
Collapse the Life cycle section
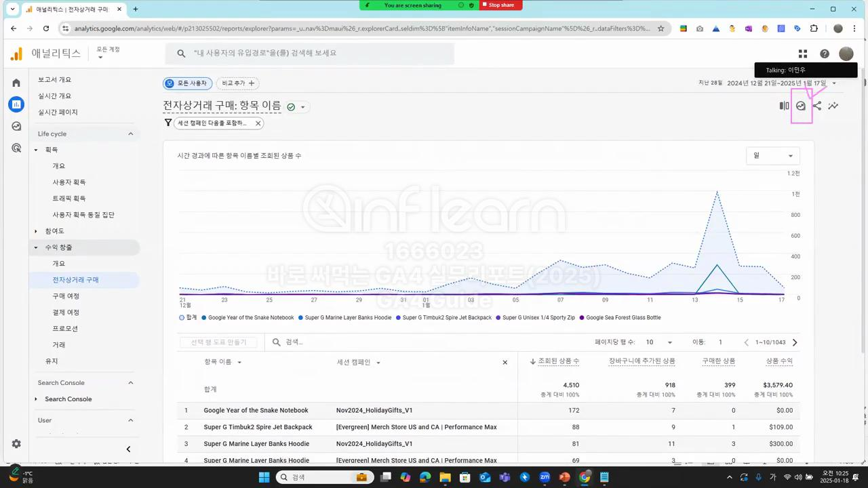[131, 134]
